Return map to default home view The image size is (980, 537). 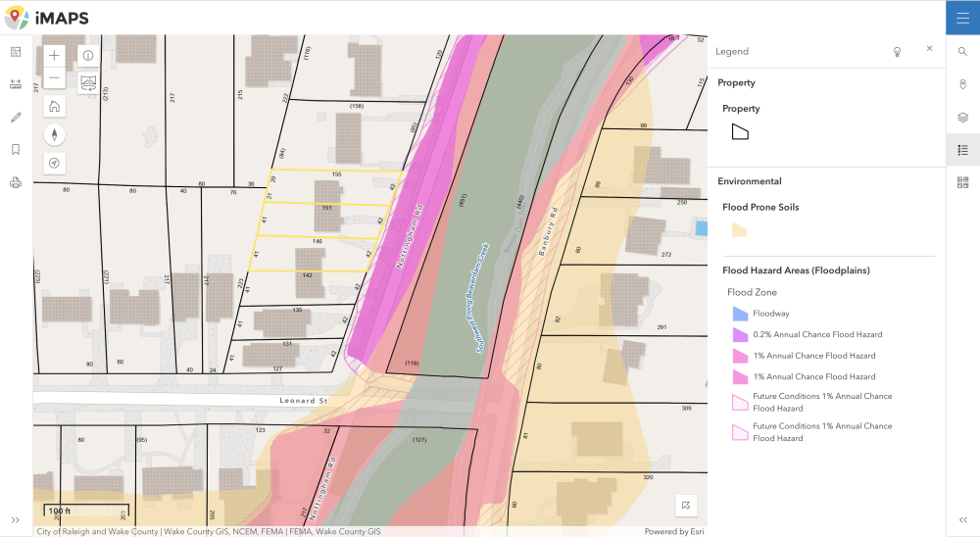(x=54, y=107)
